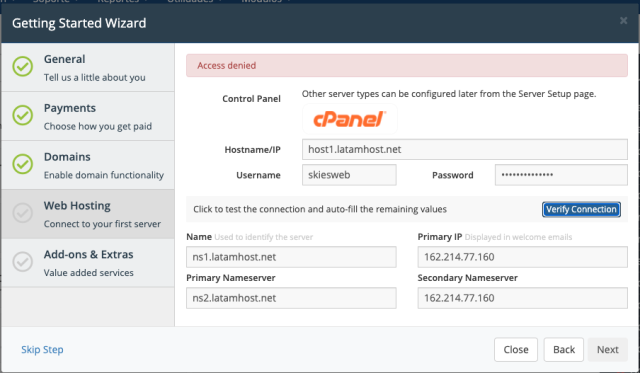Click the grey checkmark icon beside Add-ons & Extras
This screenshot has width=640, height=373.
[22, 262]
